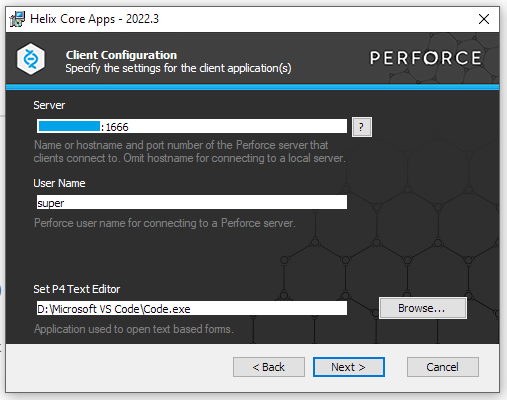Click the server hostname description text

189,151
